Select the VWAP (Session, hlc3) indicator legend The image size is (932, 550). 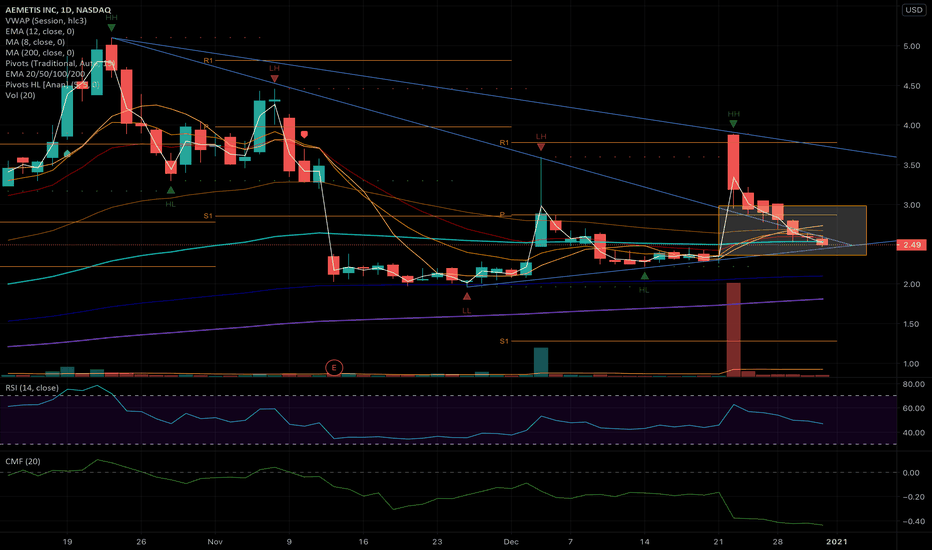pyautogui.click(x=46, y=21)
